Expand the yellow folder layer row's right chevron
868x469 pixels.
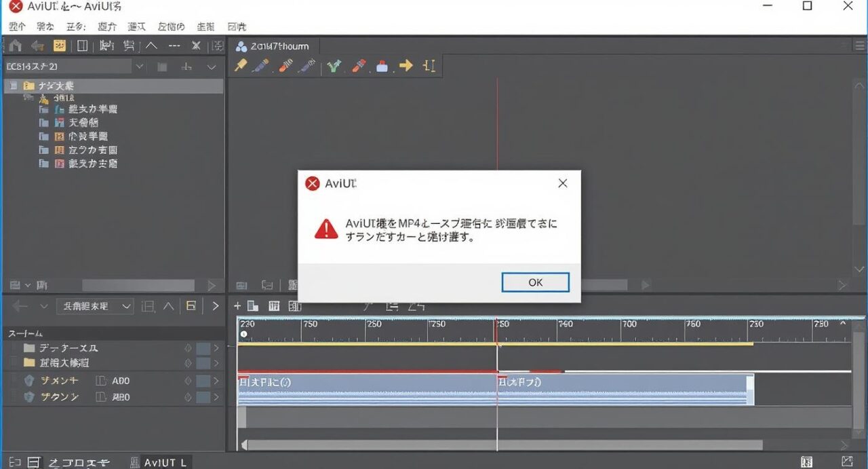coord(217,362)
